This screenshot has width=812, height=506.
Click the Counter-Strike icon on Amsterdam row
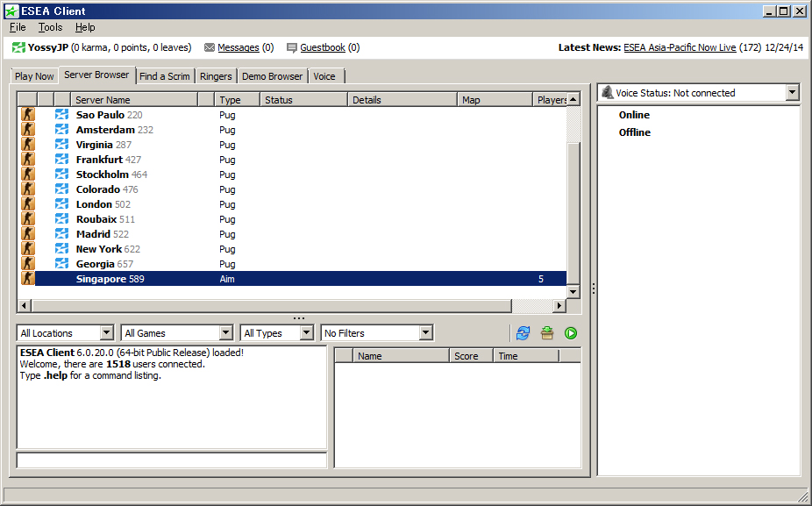click(28, 130)
